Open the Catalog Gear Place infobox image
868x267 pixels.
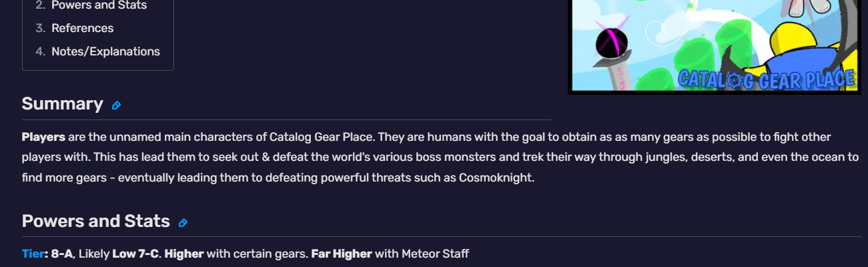(715, 45)
